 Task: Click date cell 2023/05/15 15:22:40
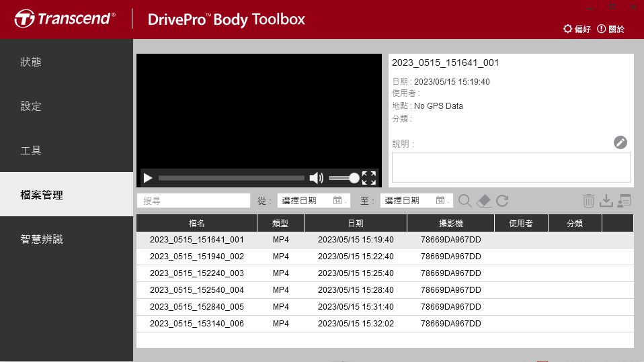(356, 257)
